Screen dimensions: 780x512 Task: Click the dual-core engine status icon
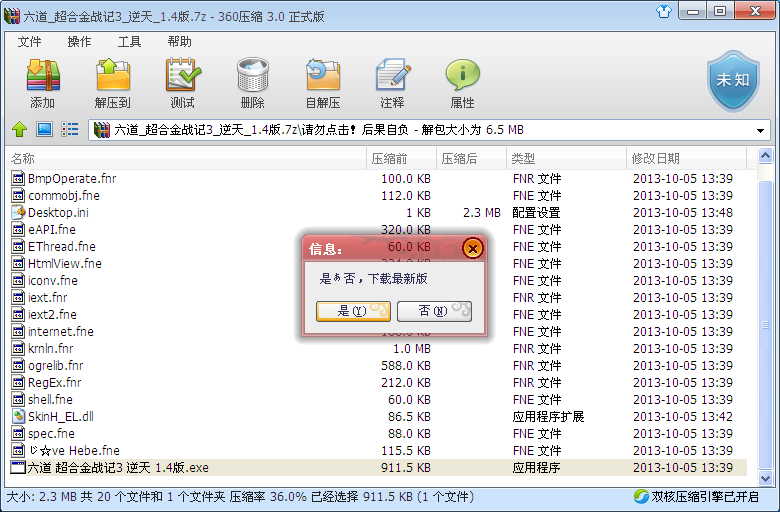tap(641, 496)
